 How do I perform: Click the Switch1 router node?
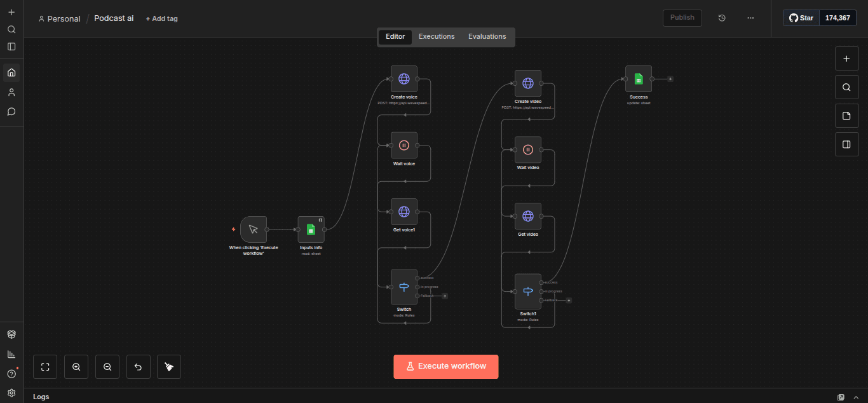pos(528,291)
